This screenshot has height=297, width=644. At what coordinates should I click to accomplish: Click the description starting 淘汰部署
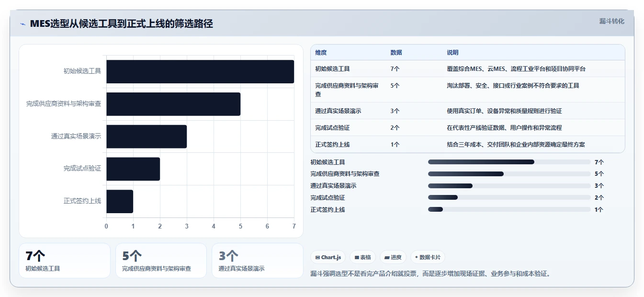pos(513,86)
